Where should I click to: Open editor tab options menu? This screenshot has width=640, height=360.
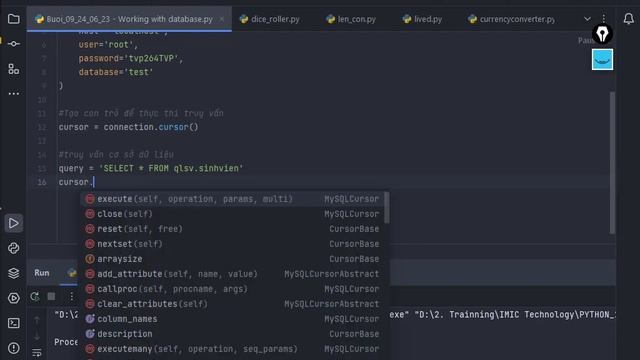604,19
